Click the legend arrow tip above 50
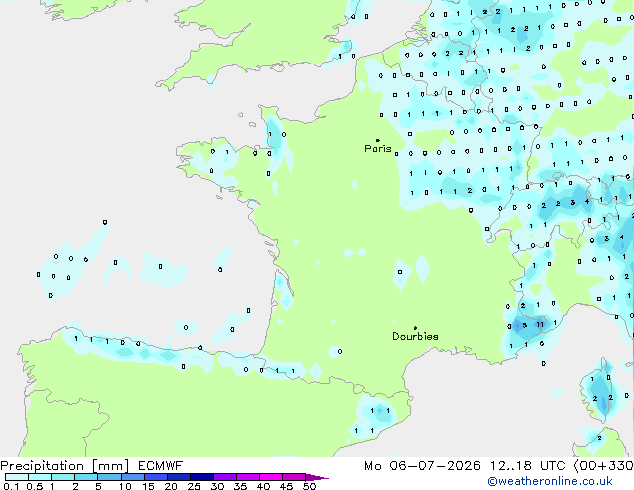 tap(317, 477)
